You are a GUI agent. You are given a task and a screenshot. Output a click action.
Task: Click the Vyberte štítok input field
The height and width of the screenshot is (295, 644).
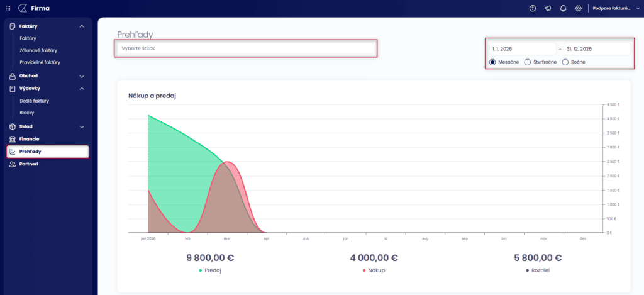point(245,48)
